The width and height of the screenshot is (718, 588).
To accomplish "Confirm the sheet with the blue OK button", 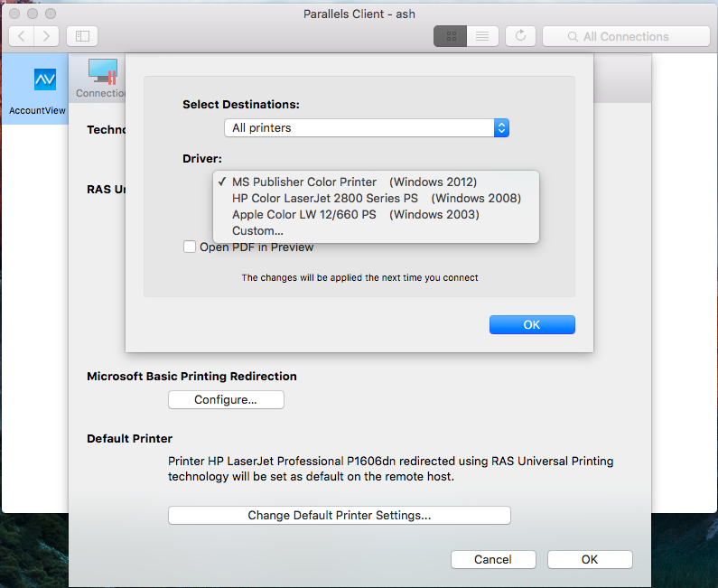I will tap(532, 324).
